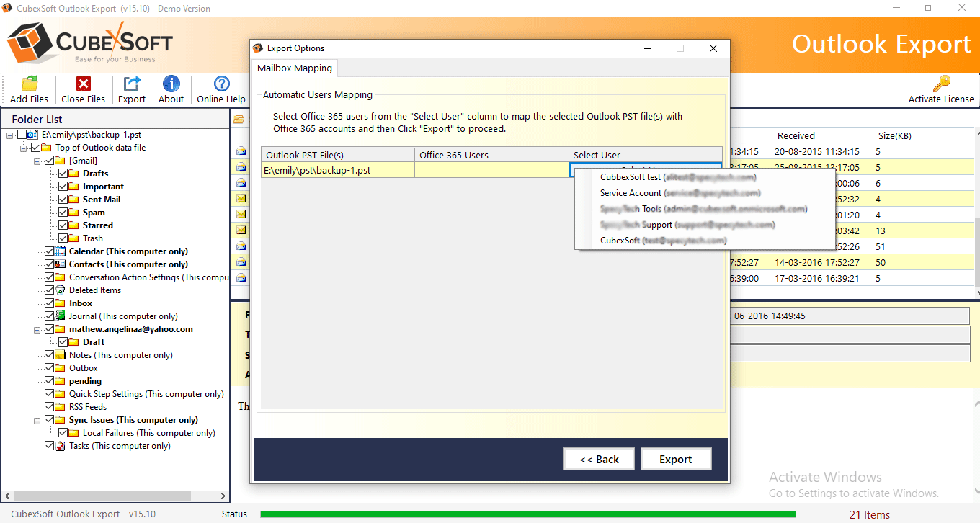
Task: Click the backup-1.pst file icon in tree
Action: 33,135
